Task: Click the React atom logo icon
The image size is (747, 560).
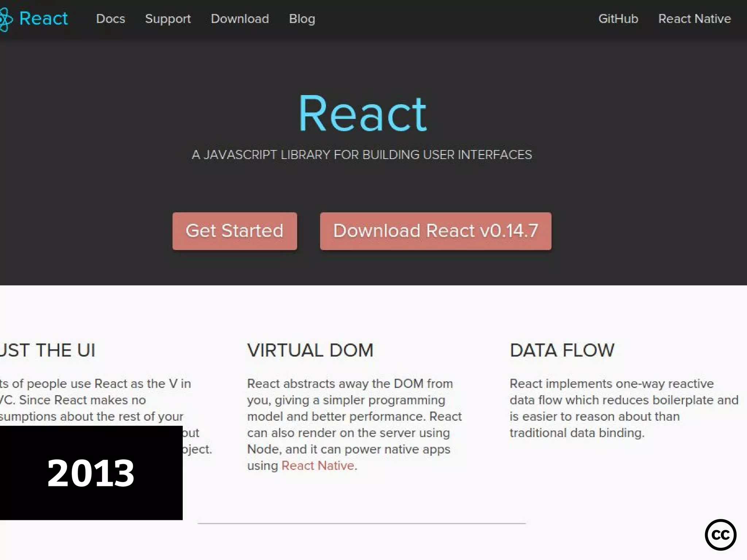Action: [6, 19]
